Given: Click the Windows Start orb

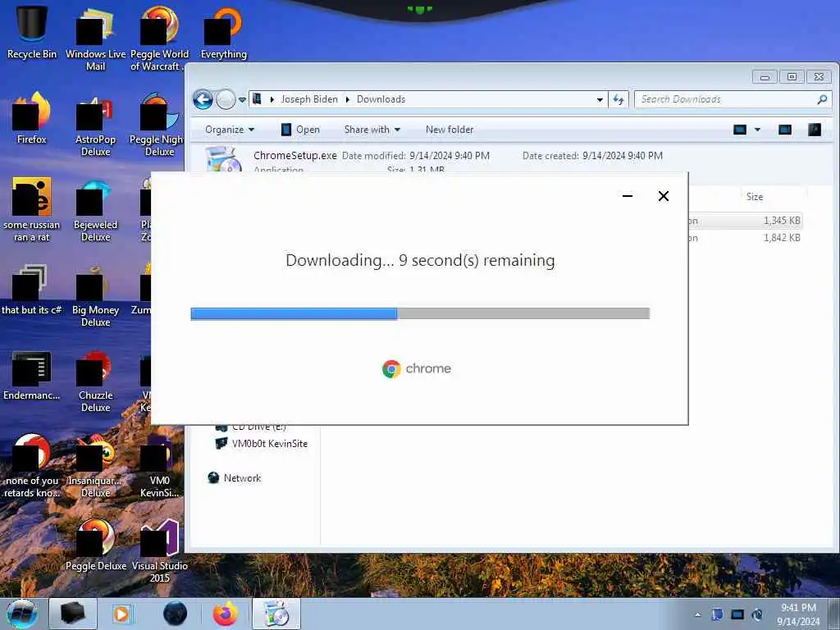Looking at the screenshot, I should click(x=21, y=614).
